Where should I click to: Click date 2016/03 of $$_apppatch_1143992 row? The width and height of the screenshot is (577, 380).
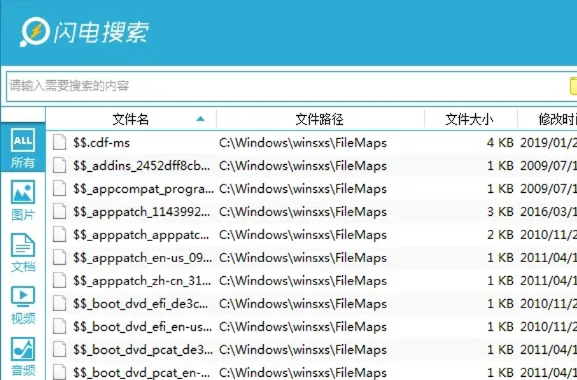[x=548, y=212]
